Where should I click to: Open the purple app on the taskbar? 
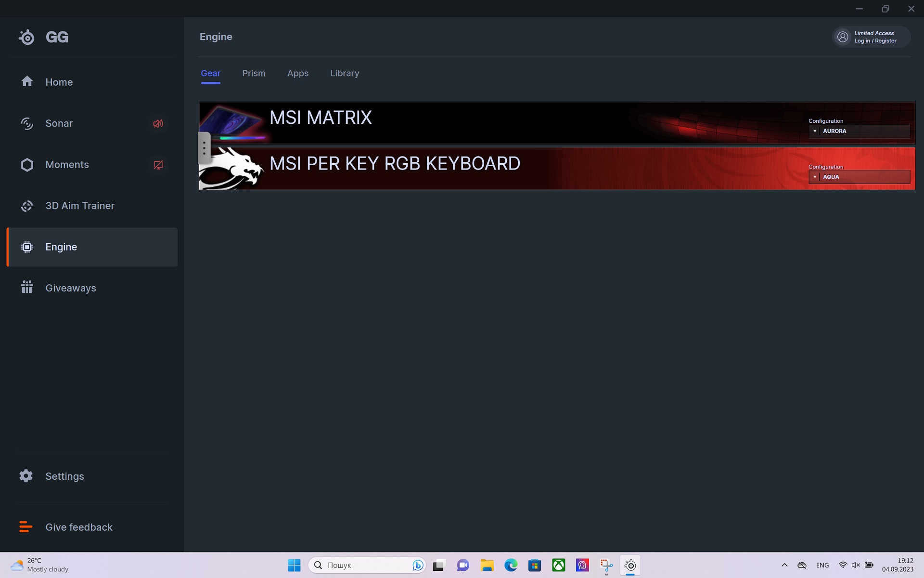pos(582,565)
